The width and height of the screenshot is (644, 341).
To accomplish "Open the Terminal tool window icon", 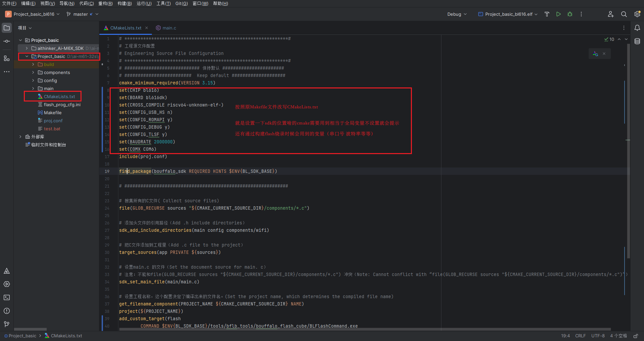I will (x=7, y=297).
